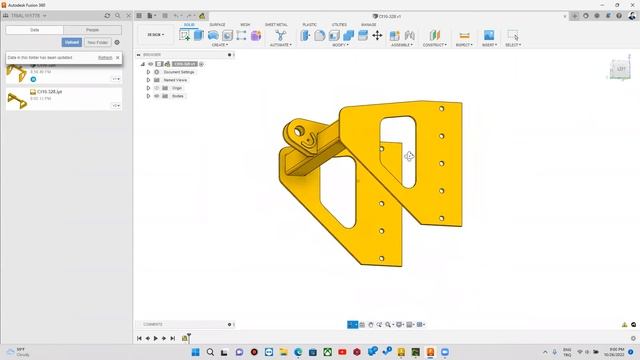Viewport: 640px width, 360px height.
Task: Open Microsoft Edge from taskbar
Action: pyautogui.click(x=298, y=352)
